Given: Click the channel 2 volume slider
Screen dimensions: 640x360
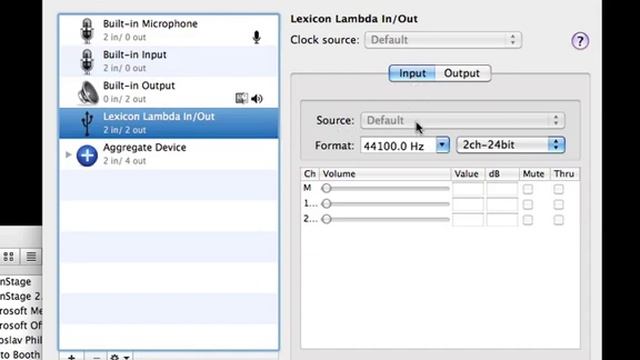Looking at the screenshot, I should 385,219.
